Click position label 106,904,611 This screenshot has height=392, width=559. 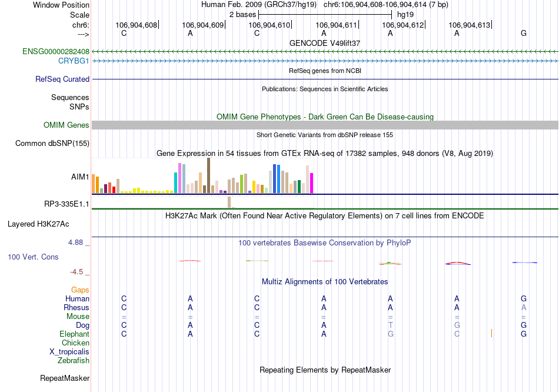tap(336, 25)
